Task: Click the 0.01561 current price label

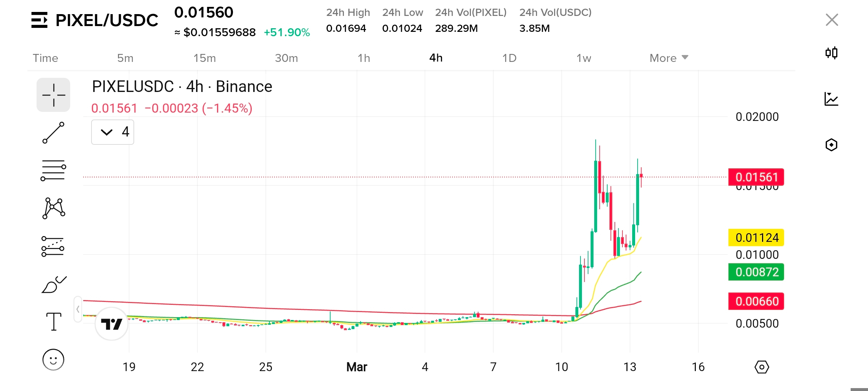Action: (x=756, y=177)
